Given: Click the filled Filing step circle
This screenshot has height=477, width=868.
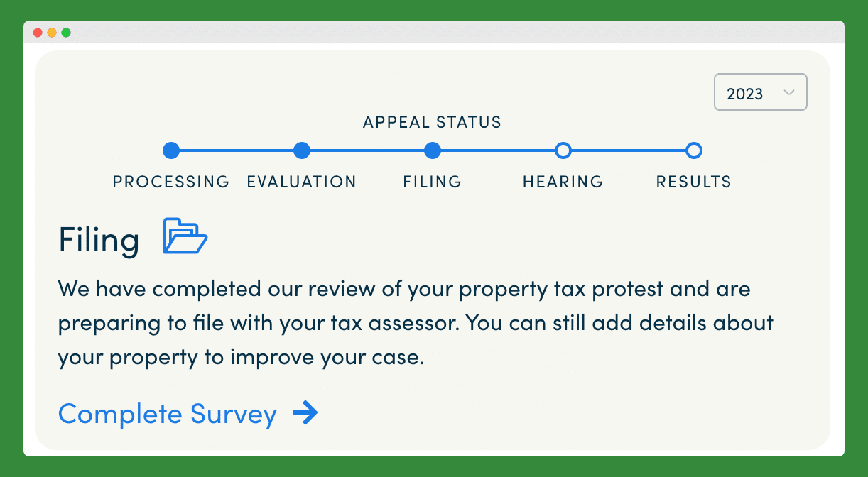Looking at the screenshot, I should (x=432, y=150).
